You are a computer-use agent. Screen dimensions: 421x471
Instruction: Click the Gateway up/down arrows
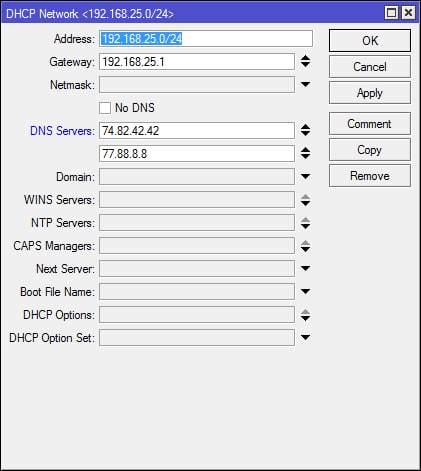click(x=305, y=61)
